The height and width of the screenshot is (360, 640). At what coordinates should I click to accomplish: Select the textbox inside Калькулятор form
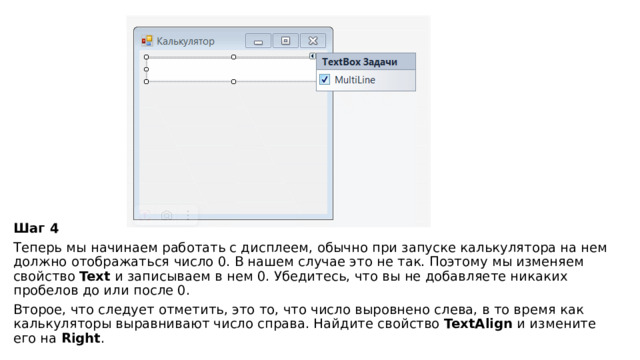coord(231,69)
